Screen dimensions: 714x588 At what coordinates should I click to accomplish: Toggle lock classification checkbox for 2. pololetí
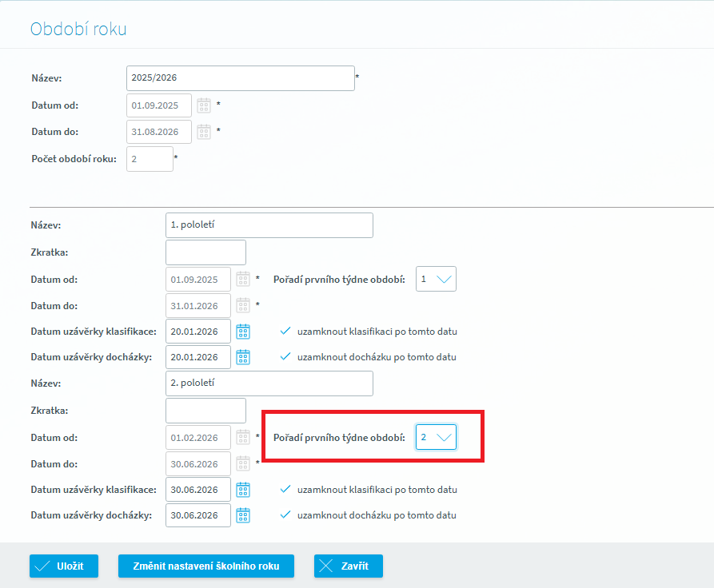285,489
